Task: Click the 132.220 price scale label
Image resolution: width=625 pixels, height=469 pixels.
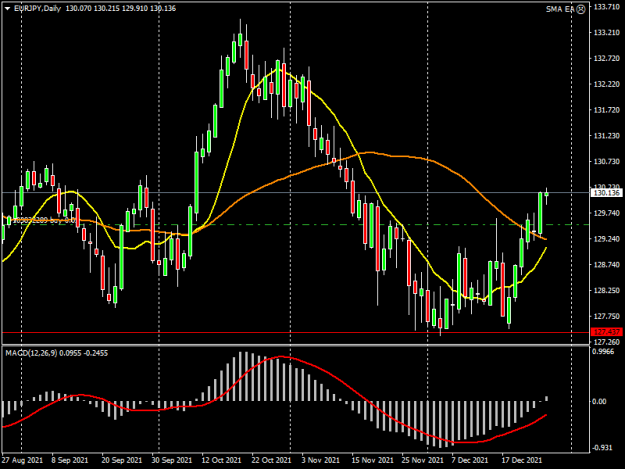Action: (607, 84)
